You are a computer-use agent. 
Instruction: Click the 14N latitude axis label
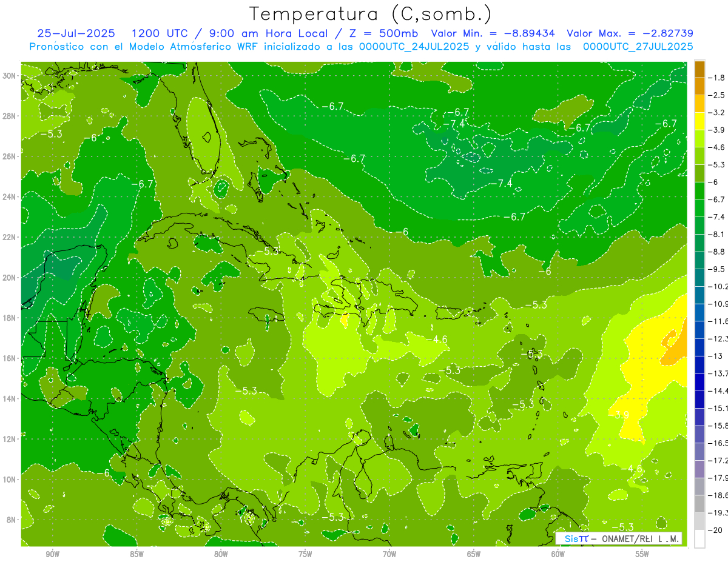point(10,399)
